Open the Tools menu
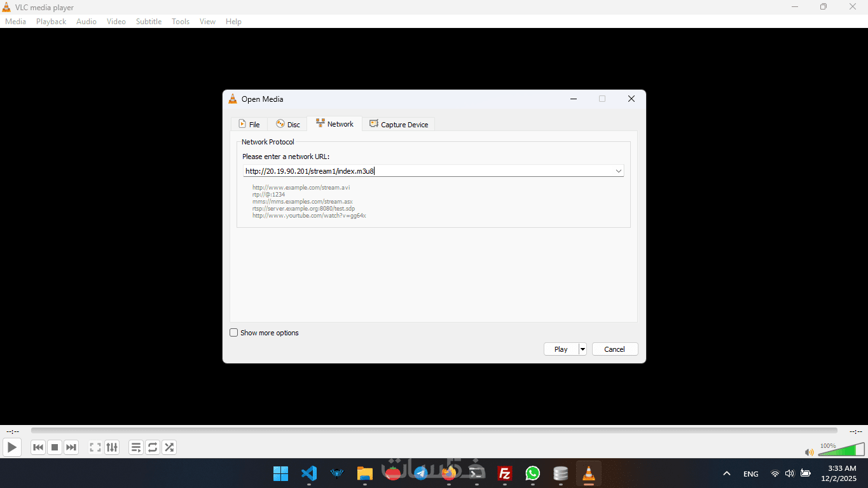 point(181,22)
